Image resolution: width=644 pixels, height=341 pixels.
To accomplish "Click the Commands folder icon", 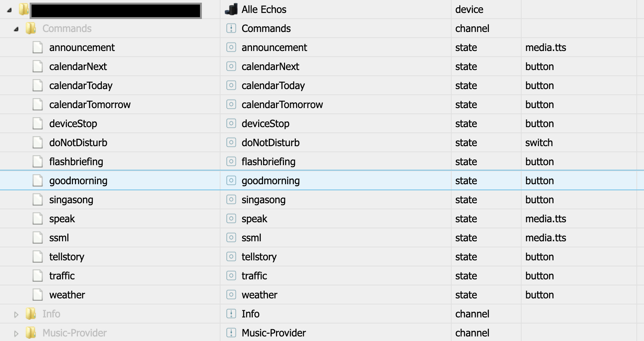I will (x=31, y=29).
